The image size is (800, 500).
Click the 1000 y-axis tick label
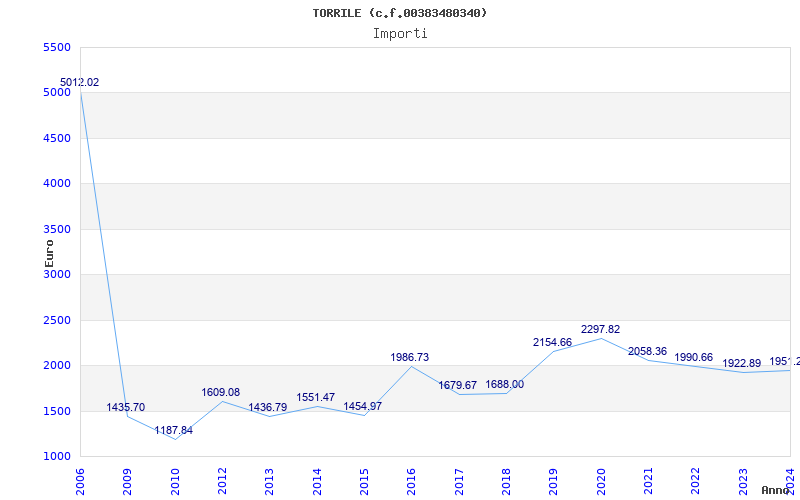[57, 456]
